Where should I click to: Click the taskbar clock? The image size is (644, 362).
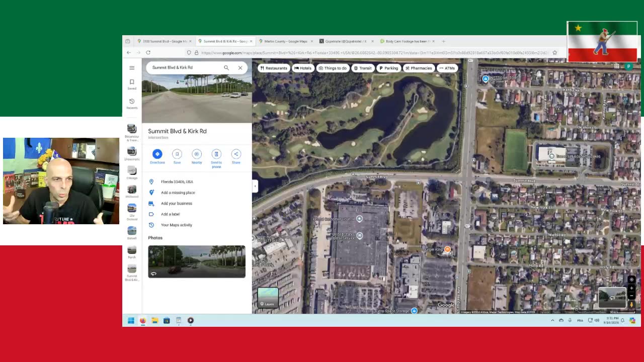click(x=612, y=320)
